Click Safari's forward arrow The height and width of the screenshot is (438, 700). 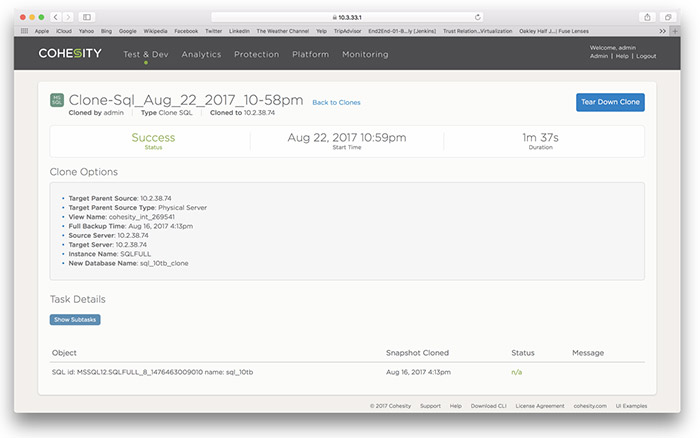pyautogui.click(x=67, y=17)
